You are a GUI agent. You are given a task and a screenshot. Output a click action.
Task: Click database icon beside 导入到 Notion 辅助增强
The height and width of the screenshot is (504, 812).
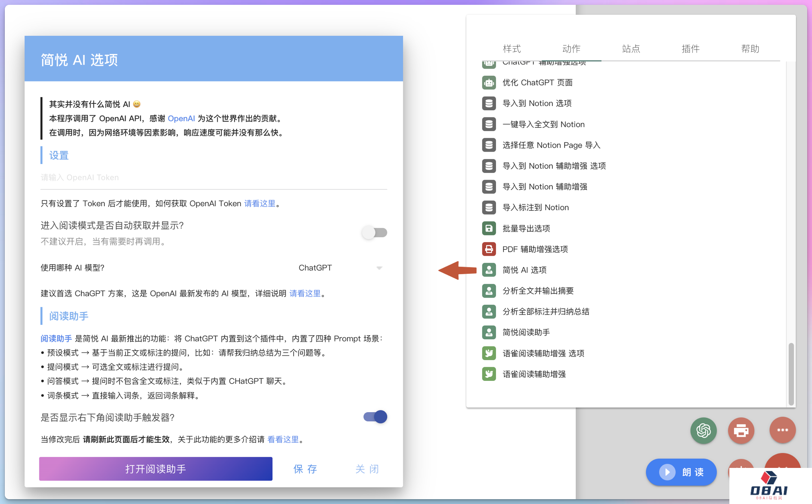coord(489,187)
